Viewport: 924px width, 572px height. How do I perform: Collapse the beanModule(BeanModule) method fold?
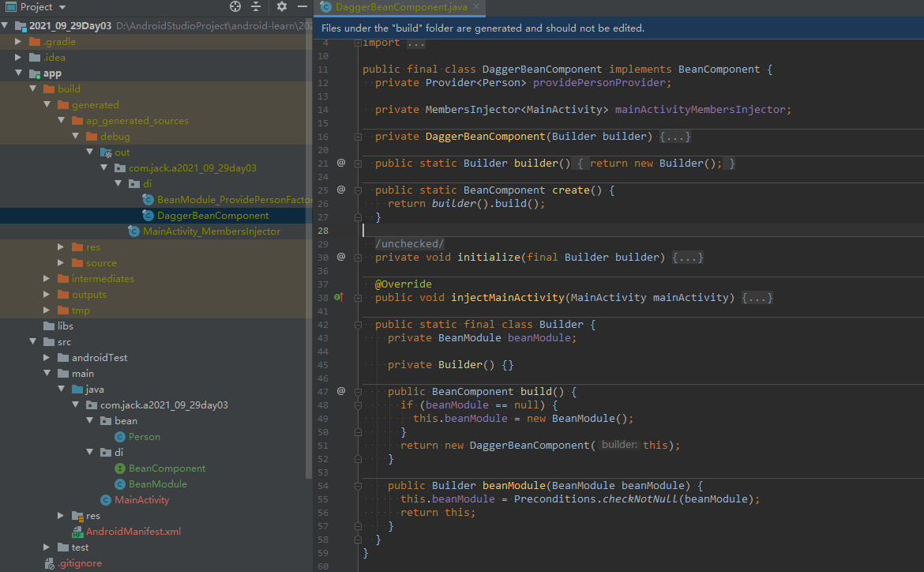point(358,486)
